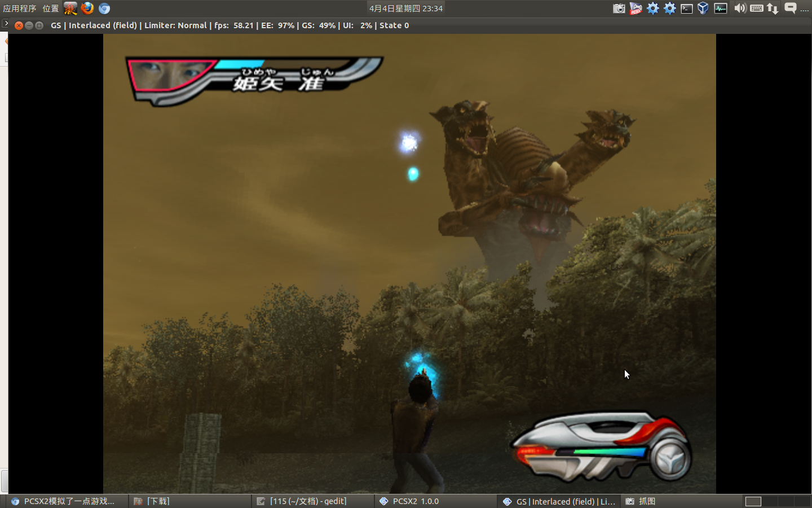
Task: Click the character portrait name banner HUD
Action: (x=254, y=81)
